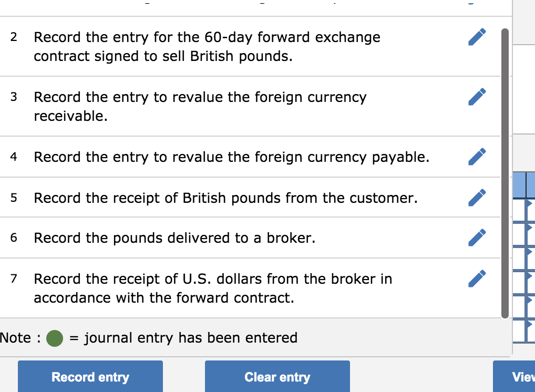Image resolution: width=535 pixels, height=392 pixels.
Task: Edit entry 7 for U.S. dollars from the broker
Action: (476, 278)
